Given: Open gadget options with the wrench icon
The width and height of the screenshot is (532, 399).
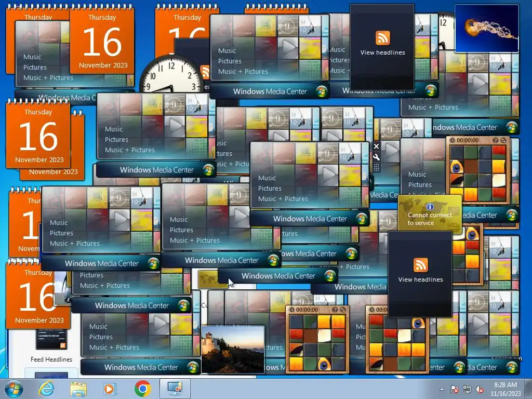Looking at the screenshot, I should point(376,157).
